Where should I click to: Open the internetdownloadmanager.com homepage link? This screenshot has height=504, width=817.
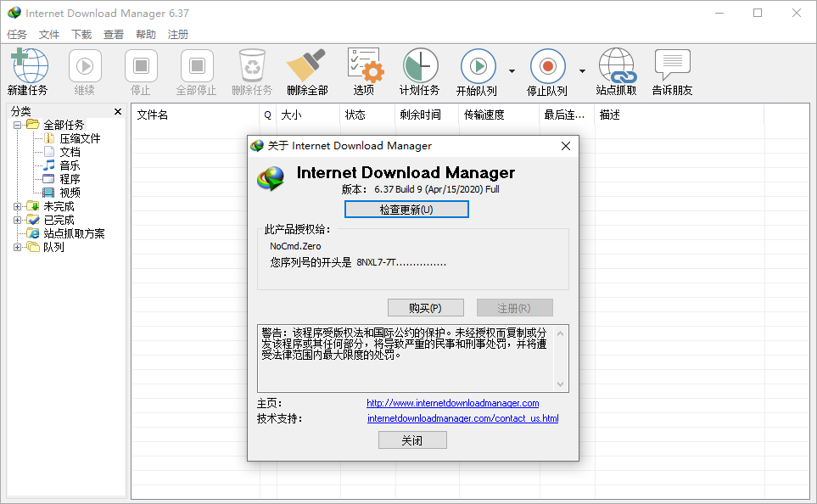(453, 403)
